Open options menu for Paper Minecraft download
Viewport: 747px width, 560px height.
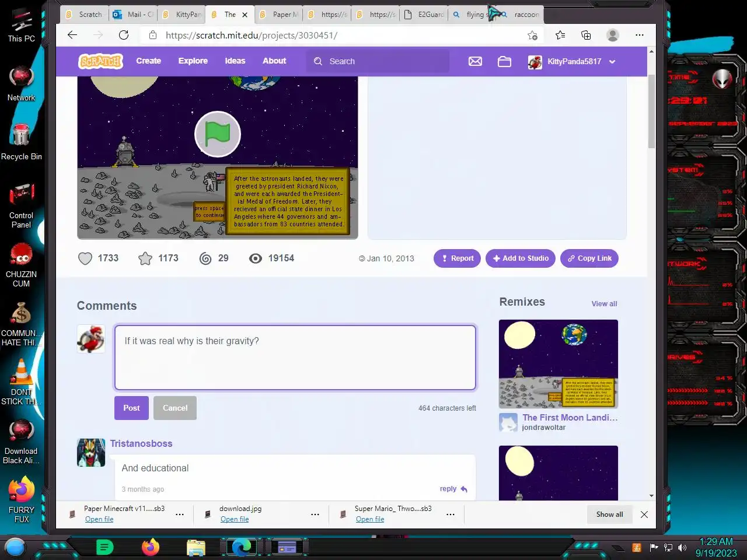pyautogui.click(x=180, y=514)
